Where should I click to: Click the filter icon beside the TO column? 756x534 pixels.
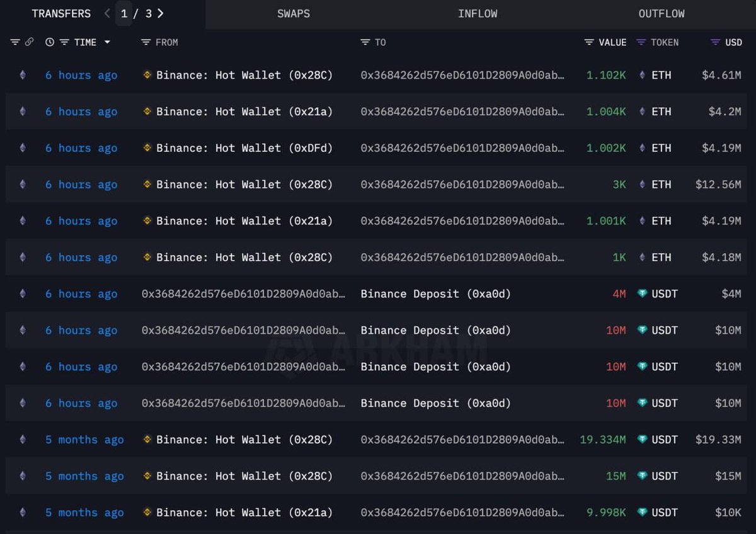364,42
